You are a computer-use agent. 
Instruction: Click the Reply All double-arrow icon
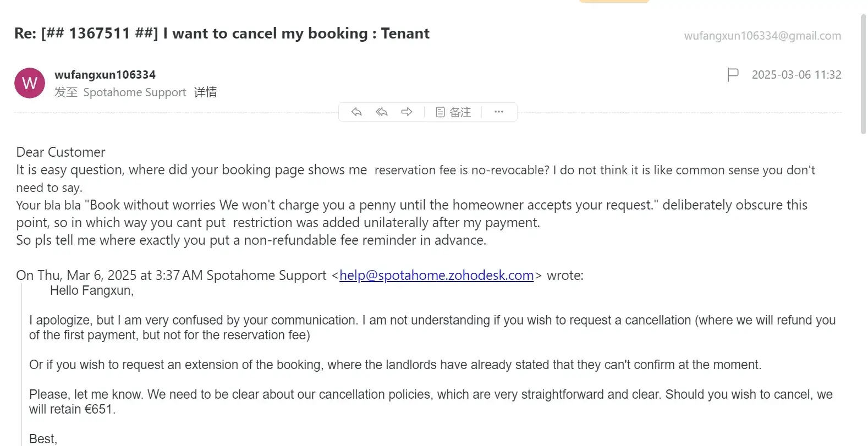382,112
